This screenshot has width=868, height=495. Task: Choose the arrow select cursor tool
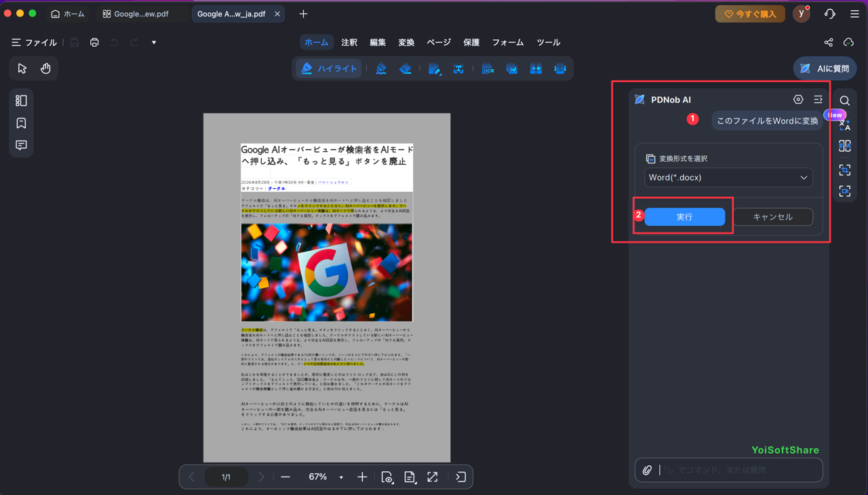[22, 68]
